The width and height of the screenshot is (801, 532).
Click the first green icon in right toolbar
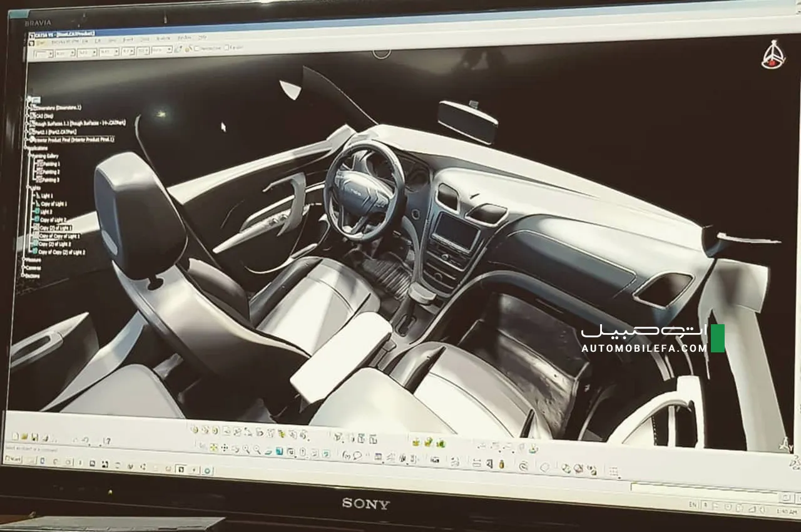416,442
